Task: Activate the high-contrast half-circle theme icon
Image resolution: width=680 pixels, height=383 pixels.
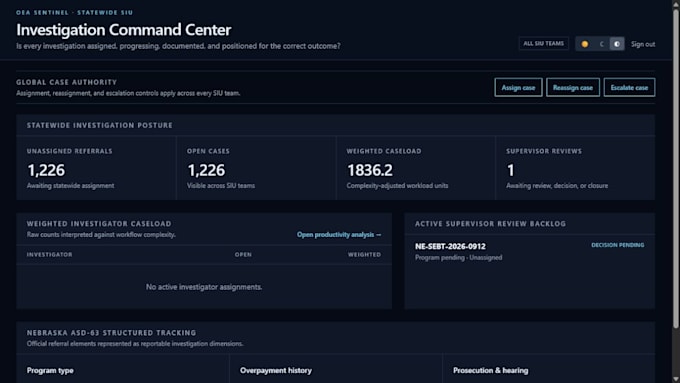Action: pos(617,44)
